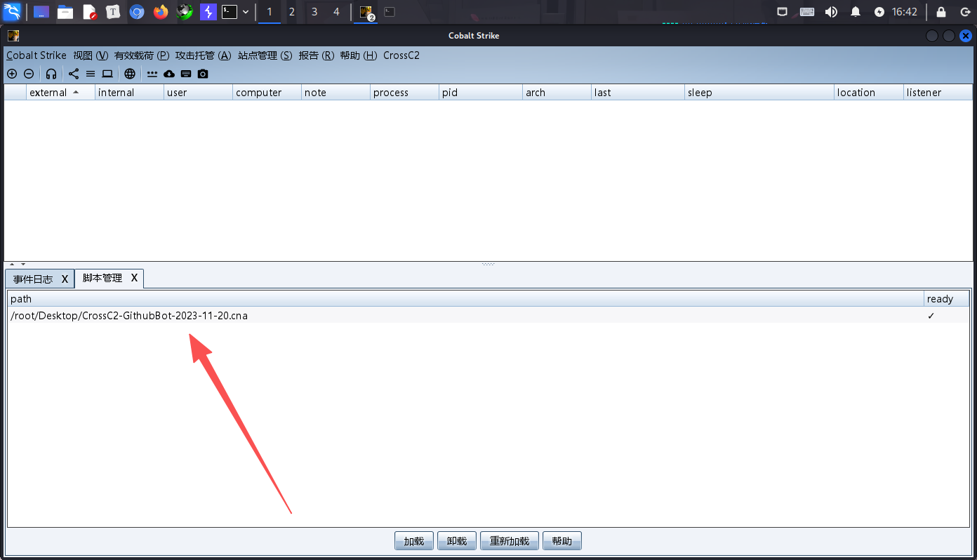Click the new connection plus icon

coord(12,74)
